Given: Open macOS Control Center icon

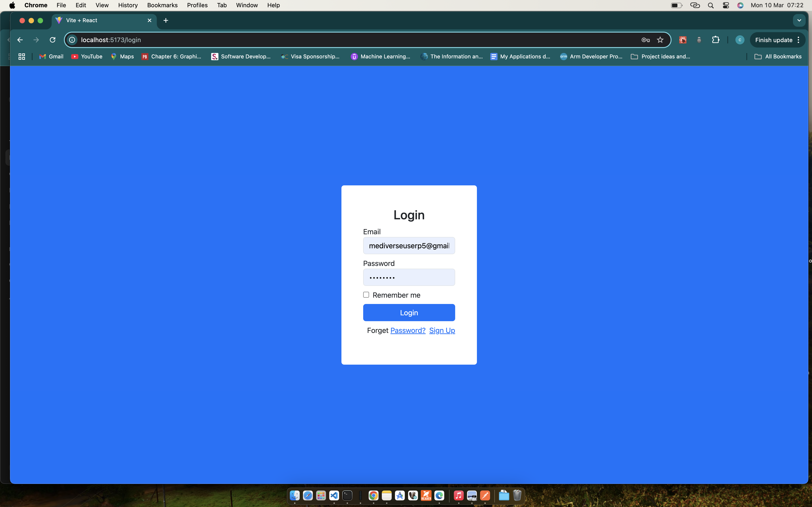Looking at the screenshot, I should coord(726,5).
